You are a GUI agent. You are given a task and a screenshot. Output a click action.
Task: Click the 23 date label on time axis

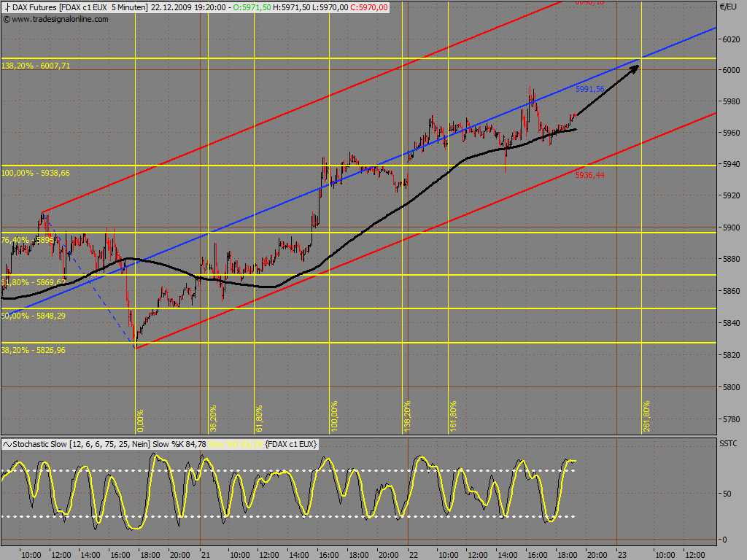tap(622, 555)
